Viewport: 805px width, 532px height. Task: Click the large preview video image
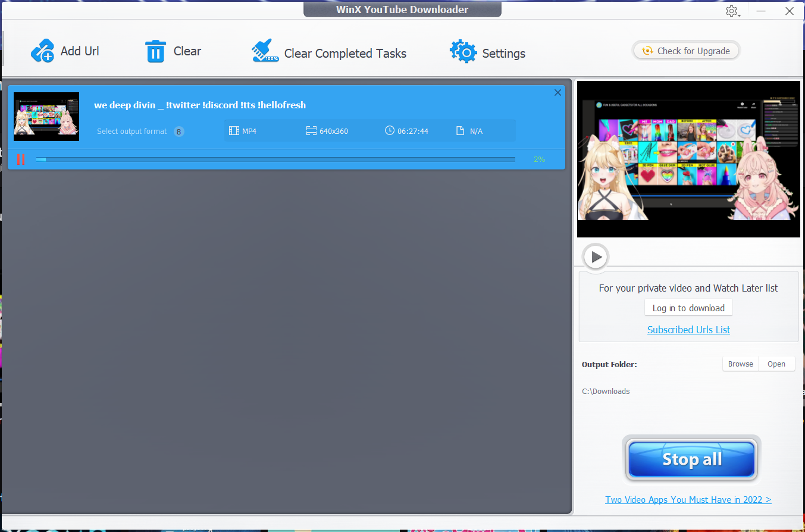(x=688, y=159)
